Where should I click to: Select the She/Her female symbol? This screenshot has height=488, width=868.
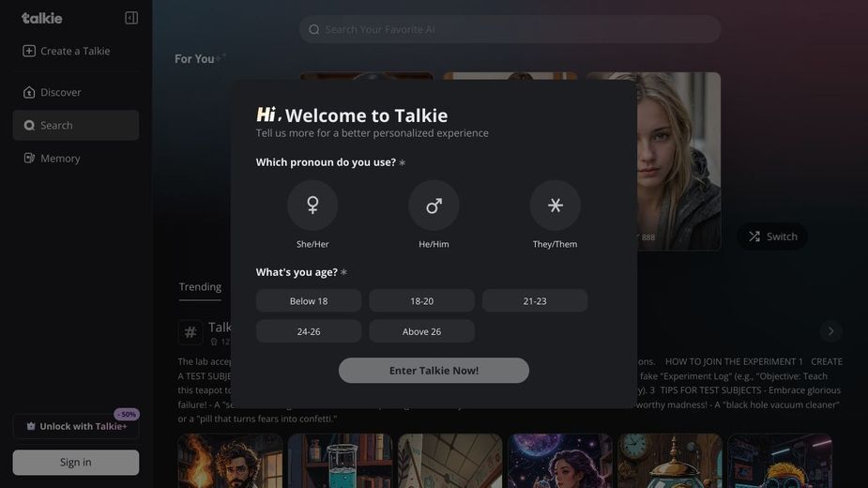click(x=312, y=206)
